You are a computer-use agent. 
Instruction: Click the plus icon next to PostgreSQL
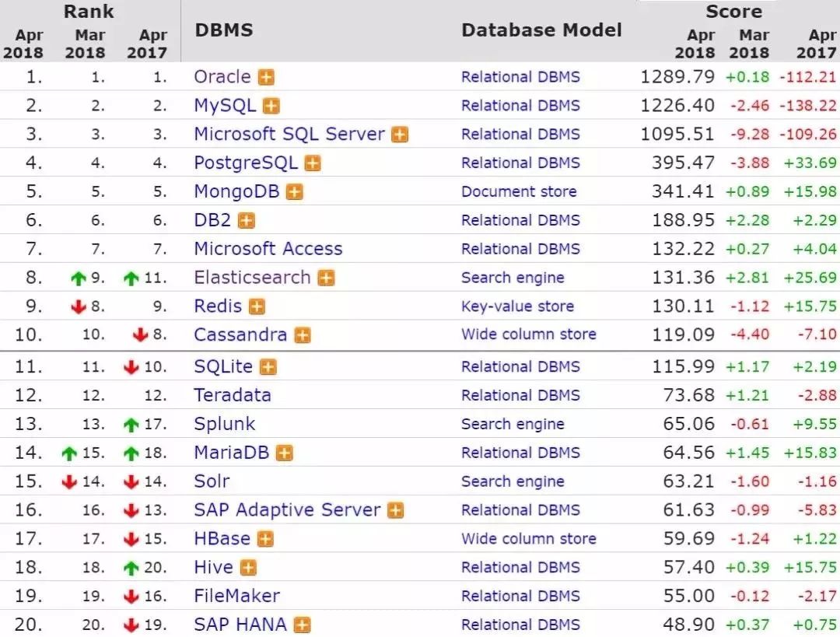coord(313,163)
